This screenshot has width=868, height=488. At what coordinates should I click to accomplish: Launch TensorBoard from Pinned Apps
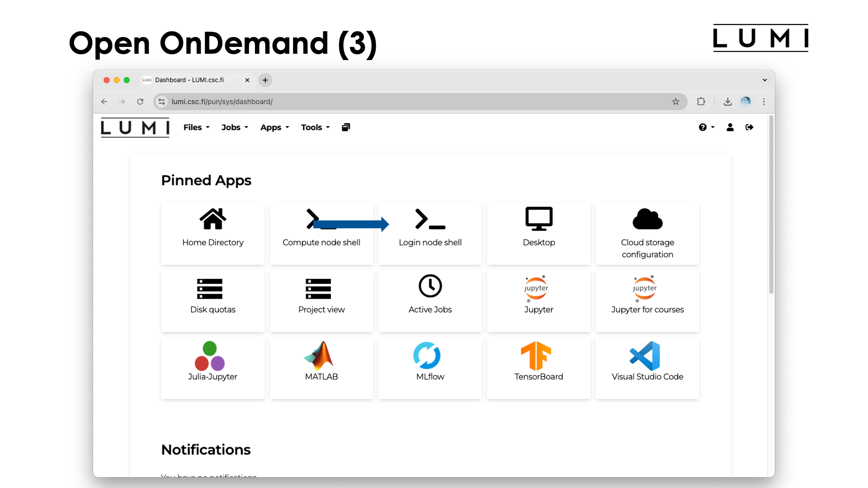coord(538,365)
